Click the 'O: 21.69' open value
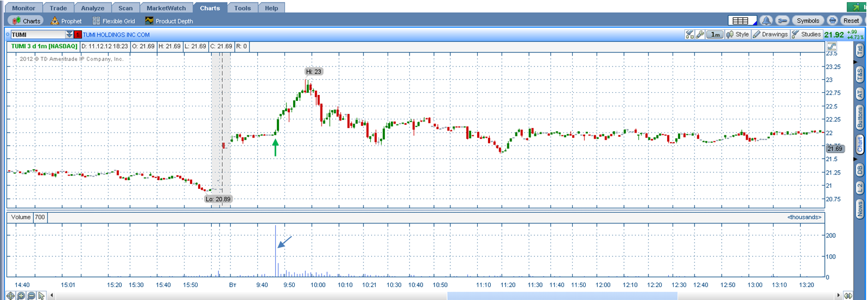 (144, 46)
